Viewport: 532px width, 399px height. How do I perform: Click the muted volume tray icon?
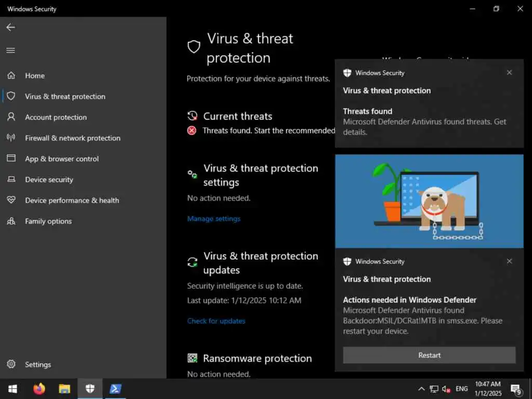[446, 389]
